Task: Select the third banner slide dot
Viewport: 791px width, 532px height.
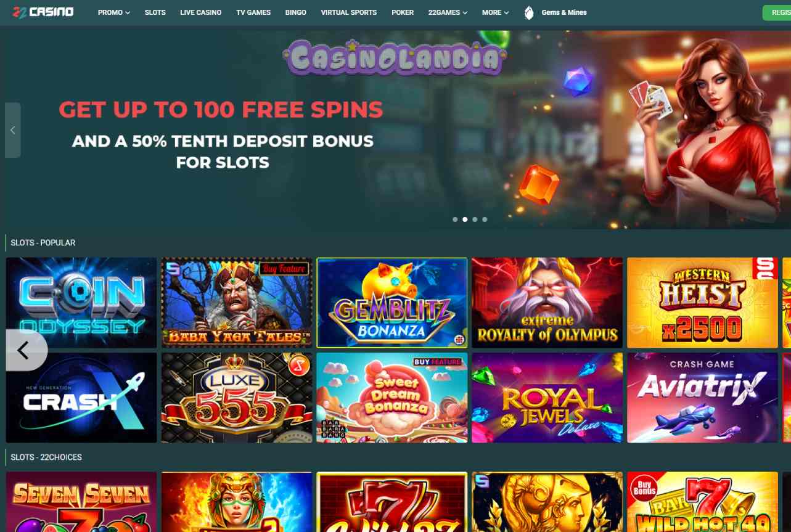Action: [x=475, y=219]
